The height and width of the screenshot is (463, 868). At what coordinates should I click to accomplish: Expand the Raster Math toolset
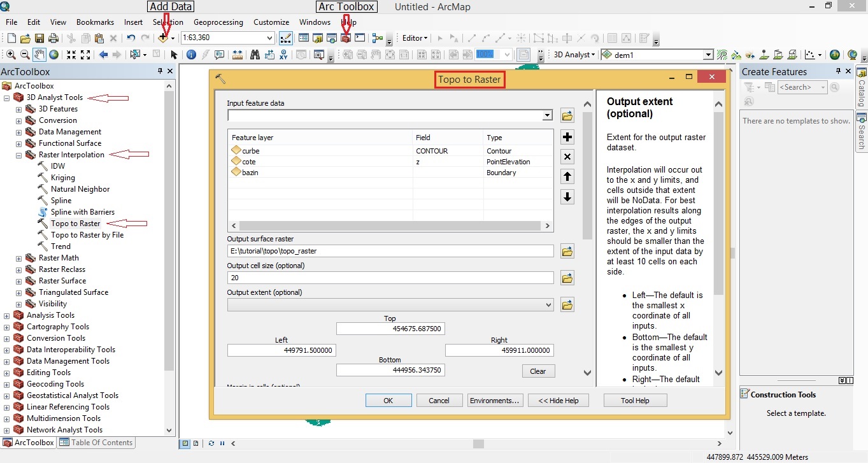pyautogui.click(x=18, y=258)
